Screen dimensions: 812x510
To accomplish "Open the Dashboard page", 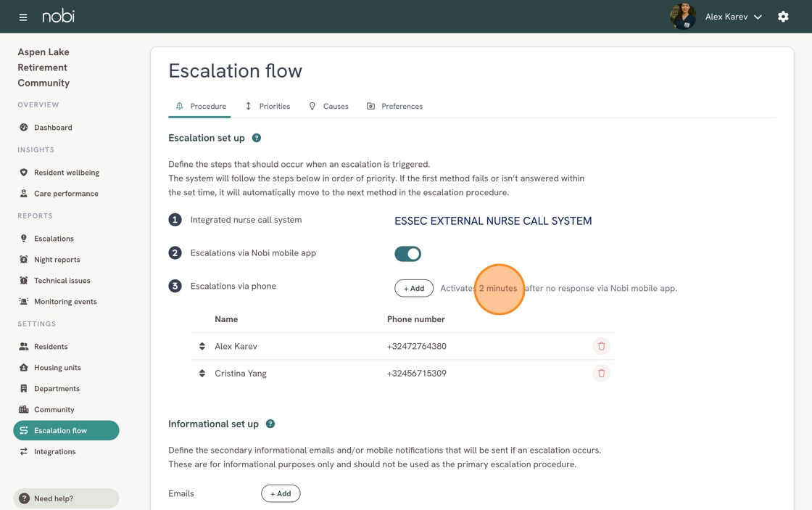I will [x=53, y=128].
